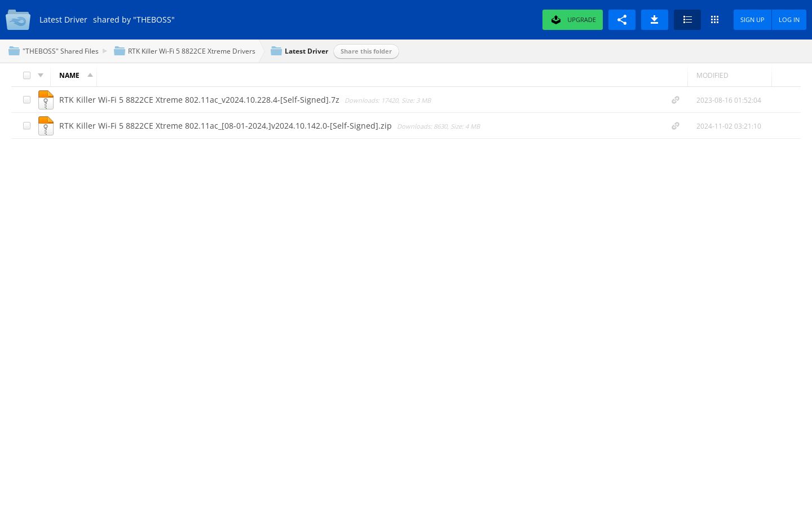Viewport: 812px width, 508px height.
Task: Click the folder icon before RTK Killer breadcrumb
Action: tap(120, 51)
